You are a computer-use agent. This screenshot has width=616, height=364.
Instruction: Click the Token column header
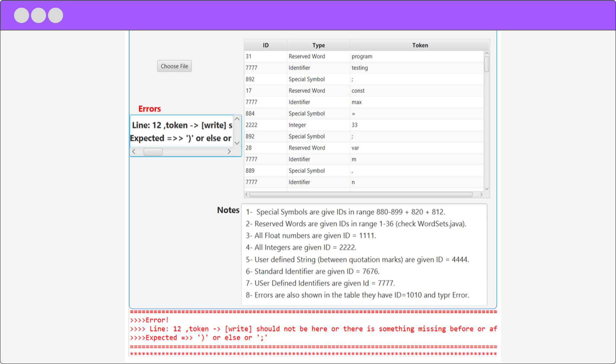[x=420, y=45]
